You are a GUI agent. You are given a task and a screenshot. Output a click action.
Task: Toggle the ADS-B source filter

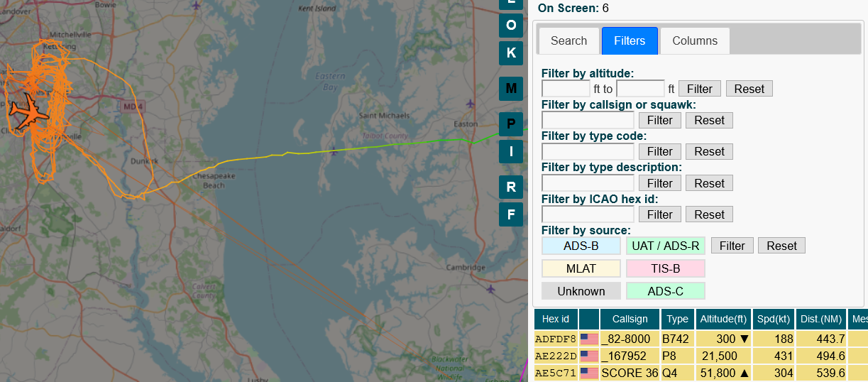click(581, 246)
